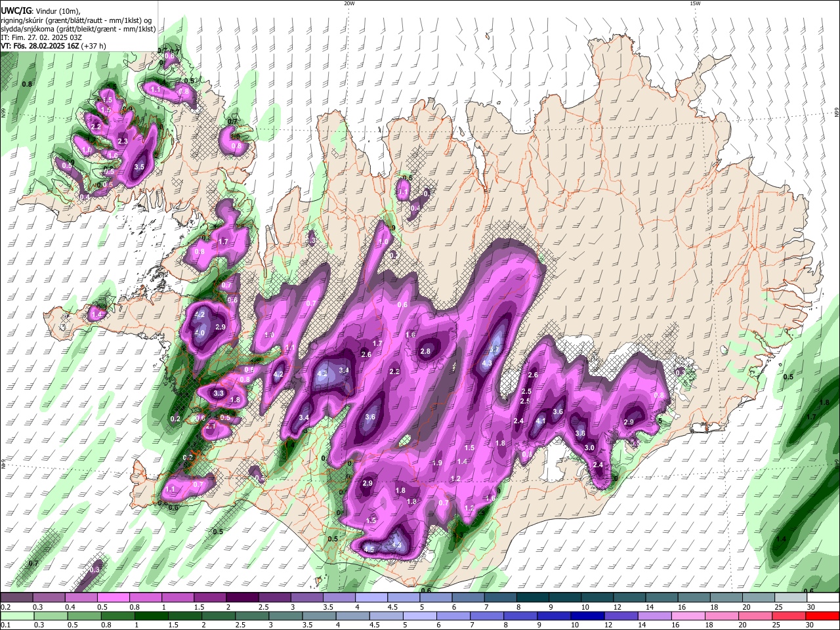This screenshot has width=840, height=630.
Task: Click the dull mauve swatch starting the snow legend
Action: 16,598
